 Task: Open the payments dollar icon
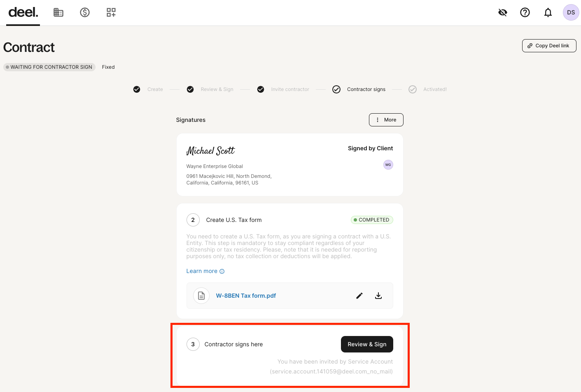[85, 12]
